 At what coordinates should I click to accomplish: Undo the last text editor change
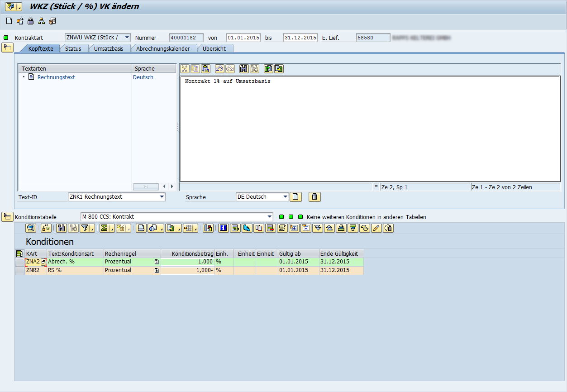219,69
